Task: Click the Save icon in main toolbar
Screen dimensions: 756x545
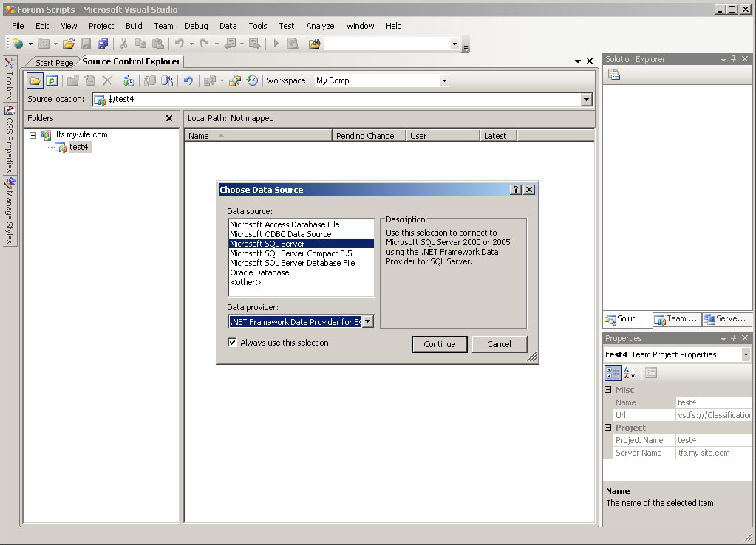Action: (86, 44)
